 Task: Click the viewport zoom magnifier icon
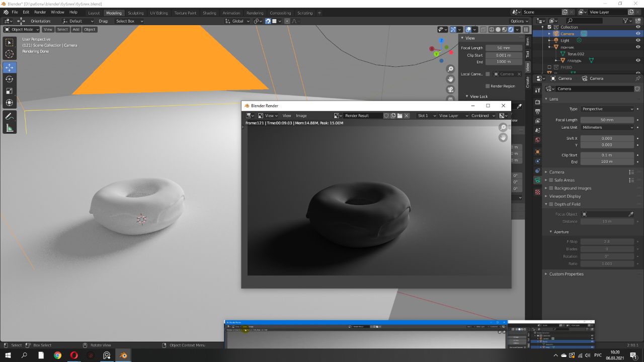(451, 69)
